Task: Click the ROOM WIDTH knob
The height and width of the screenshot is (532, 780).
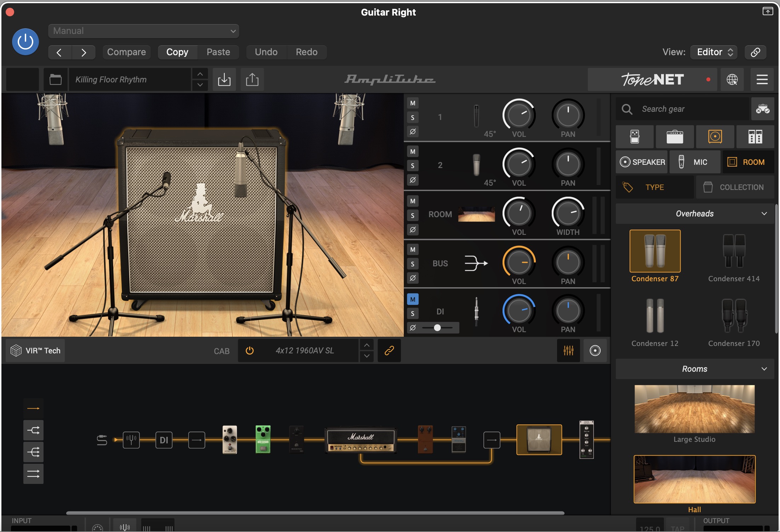Action: (568, 213)
